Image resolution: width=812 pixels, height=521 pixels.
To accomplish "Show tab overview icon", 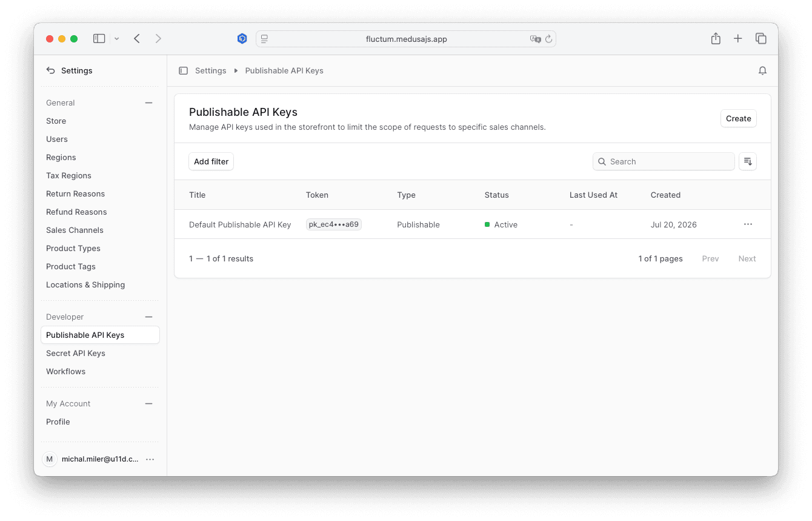I will (761, 38).
